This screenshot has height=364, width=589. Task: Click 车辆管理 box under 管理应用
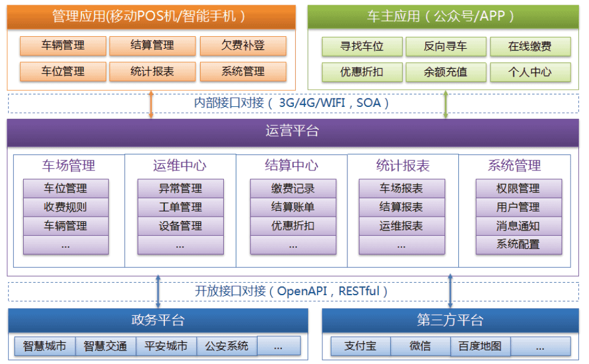click(63, 46)
